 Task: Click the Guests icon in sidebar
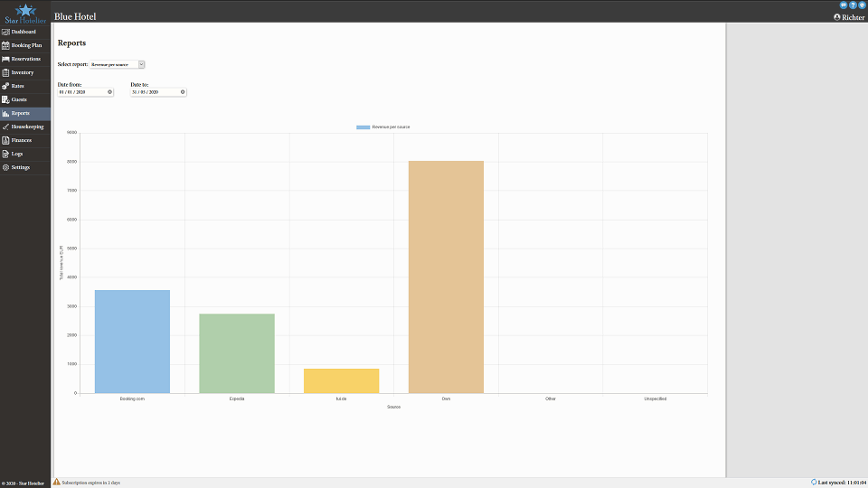[x=5, y=99]
